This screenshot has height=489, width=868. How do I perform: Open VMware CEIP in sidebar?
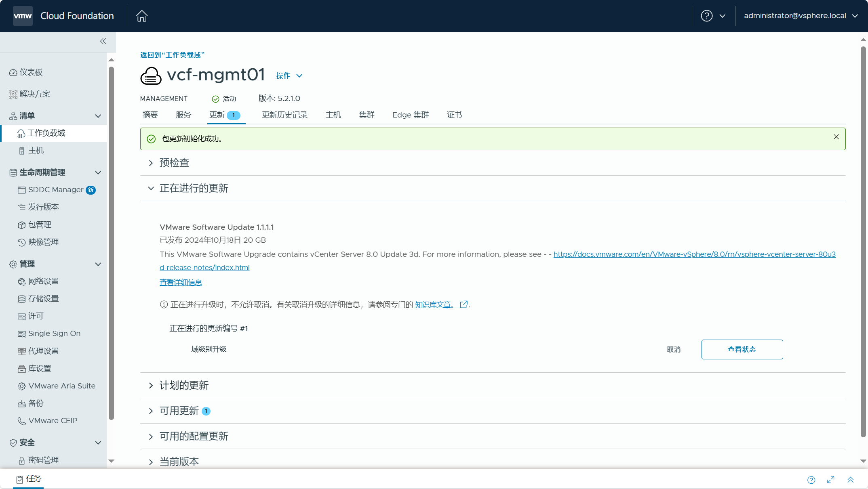pyautogui.click(x=48, y=421)
